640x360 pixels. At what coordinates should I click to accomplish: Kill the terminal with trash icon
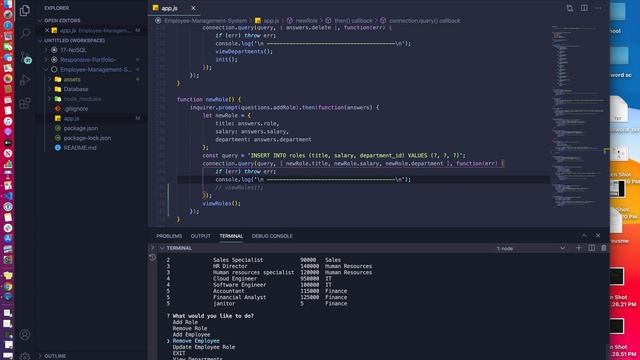pos(604,248)
